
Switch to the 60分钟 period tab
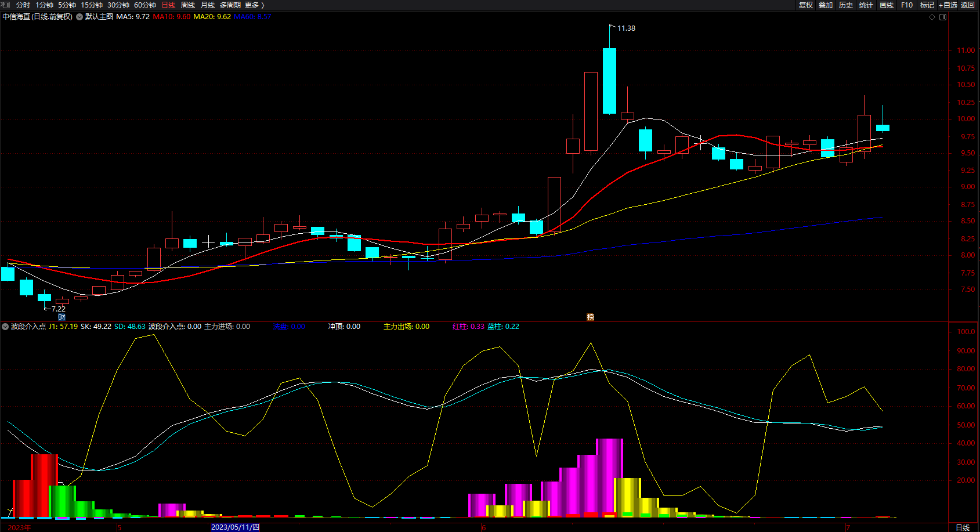tap(145, 5)
